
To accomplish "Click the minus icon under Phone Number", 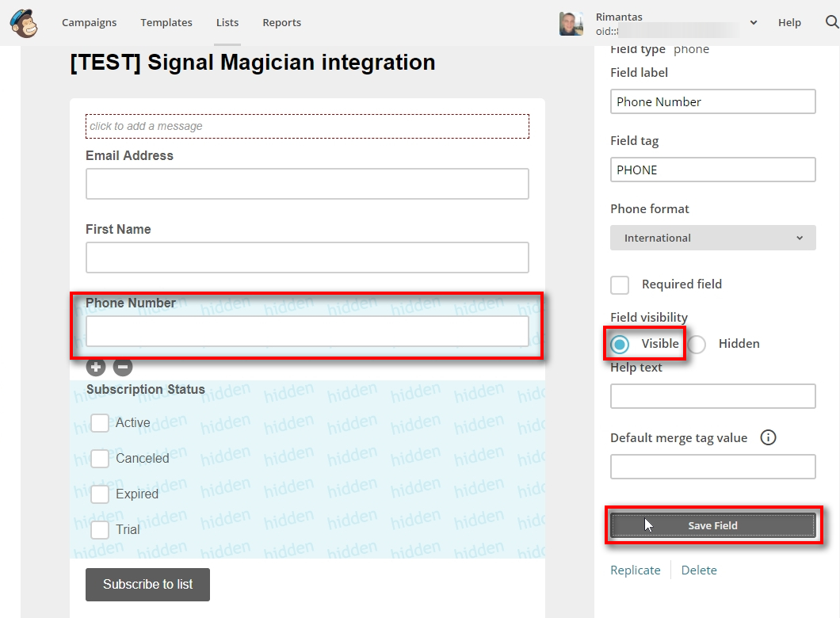I will [122, 367].
